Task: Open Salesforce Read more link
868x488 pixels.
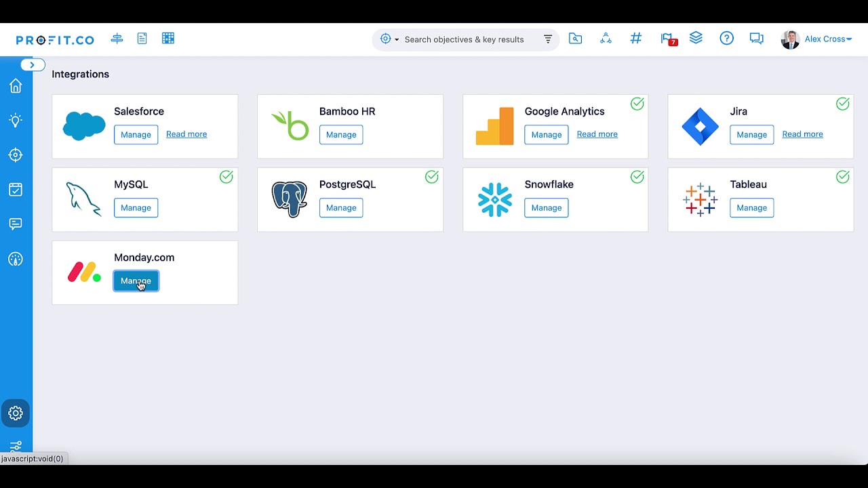Action: [186, 134]
